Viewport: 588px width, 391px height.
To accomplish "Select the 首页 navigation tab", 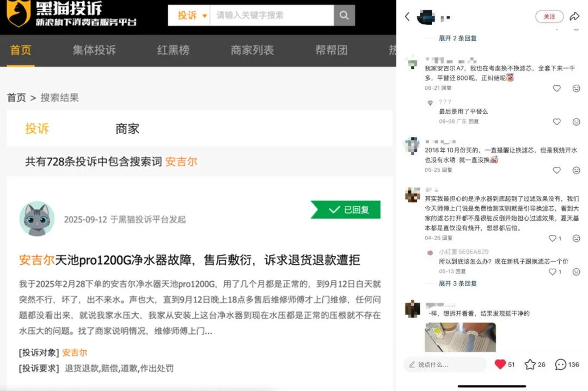I will coord(21,50).
